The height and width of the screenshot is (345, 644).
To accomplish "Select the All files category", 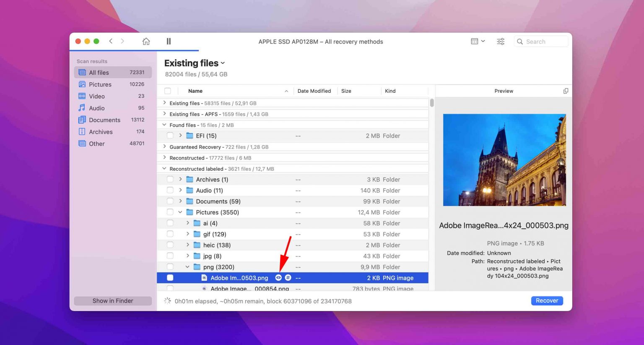I will coord(99,72).
